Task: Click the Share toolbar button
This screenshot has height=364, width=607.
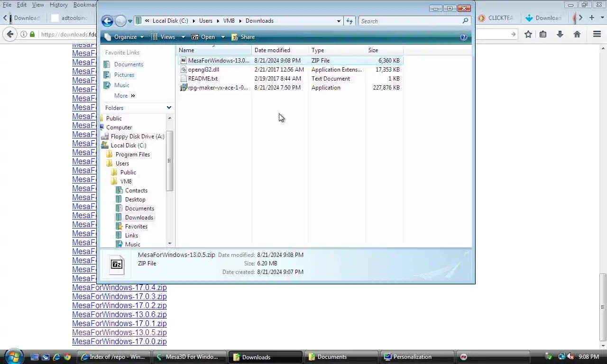Action: point(243,37)
